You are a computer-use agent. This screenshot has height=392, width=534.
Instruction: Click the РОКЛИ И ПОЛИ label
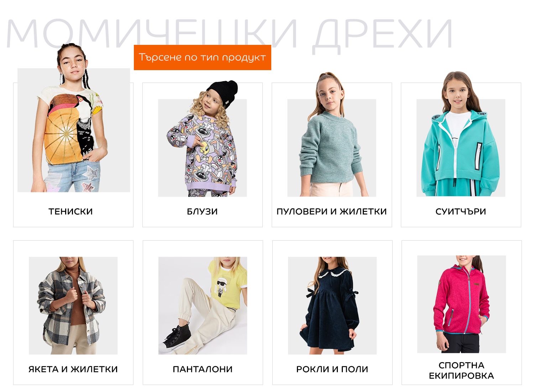333,369
